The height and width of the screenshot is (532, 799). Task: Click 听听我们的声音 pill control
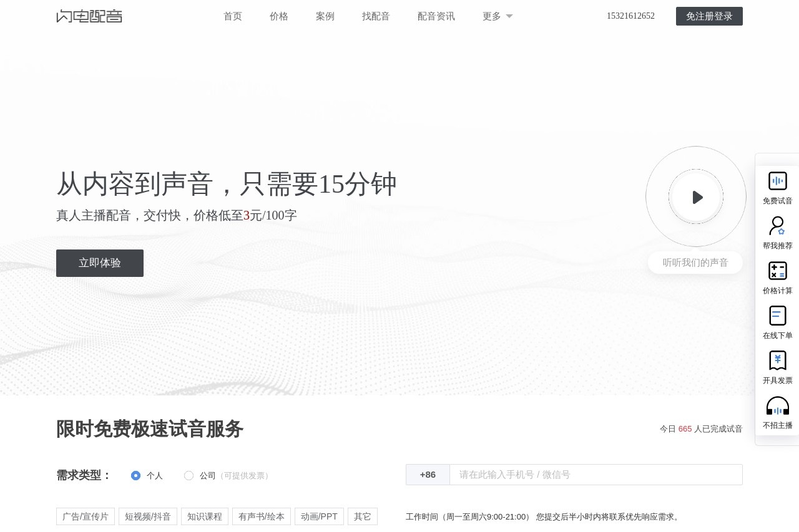695,263
